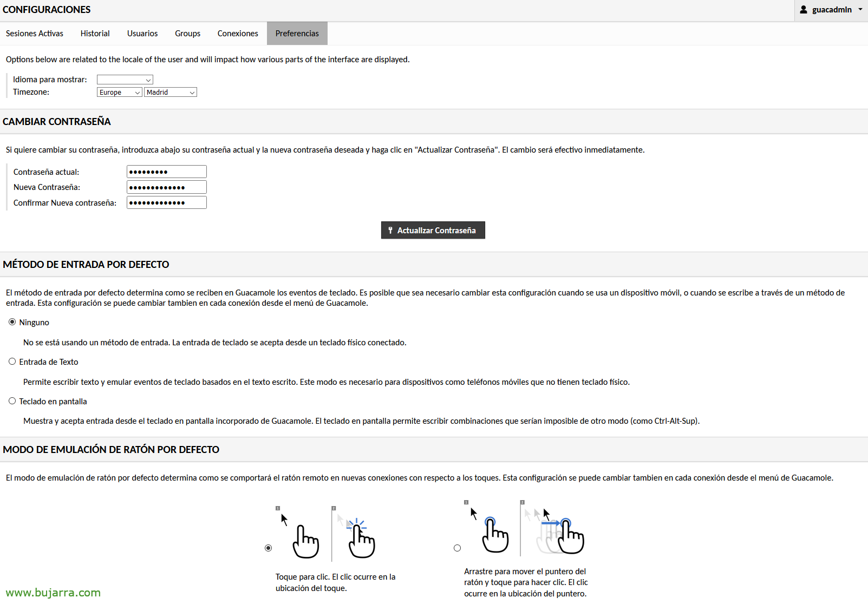The height and width of the screenshot is (604, 868).
Task: Open the Groups tab
Action: (x=188, y=34)
